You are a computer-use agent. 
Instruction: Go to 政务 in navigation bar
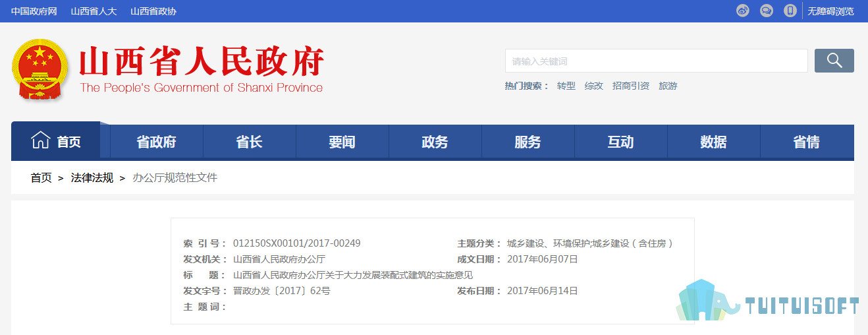pos(435,142)
